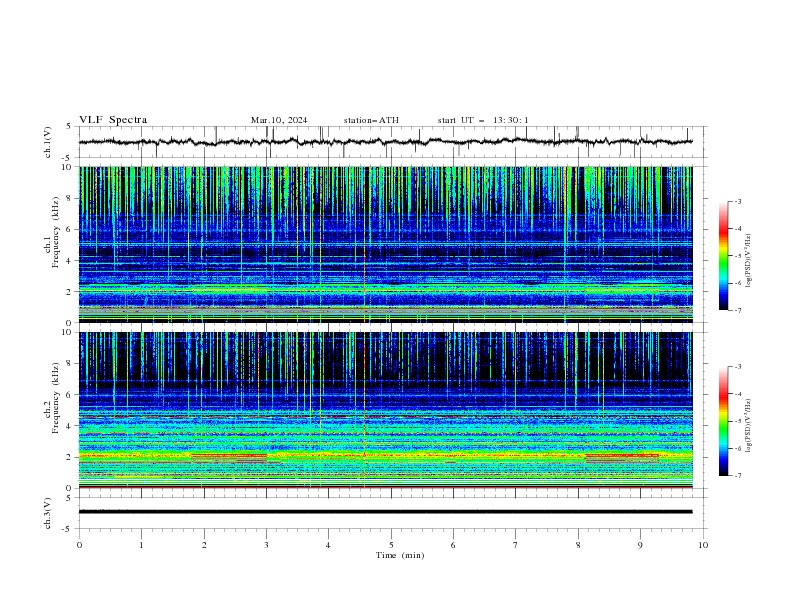The image size is (792, 612).
Task: Click time axis tick label "2"
Action: click(x=204, y=545)
